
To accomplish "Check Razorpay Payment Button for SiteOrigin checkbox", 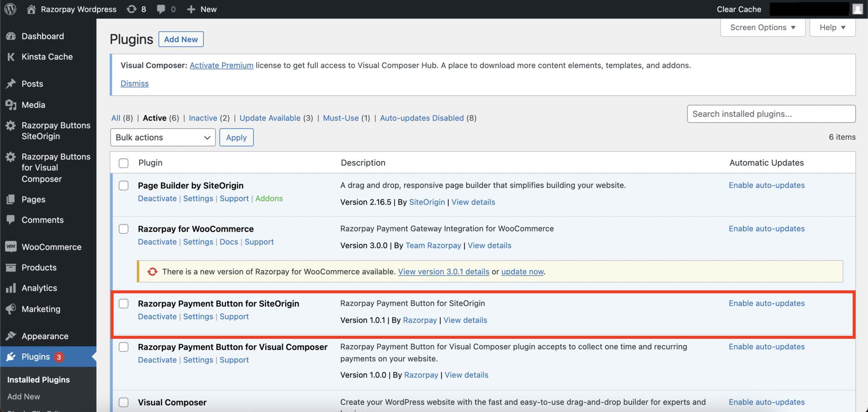I will pyautogui.click(x=123, y=304).
